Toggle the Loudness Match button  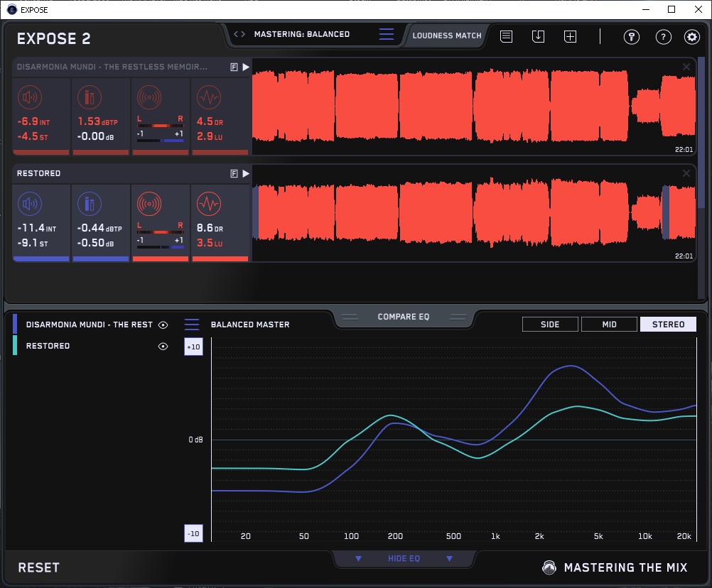(x=447, y=35)
